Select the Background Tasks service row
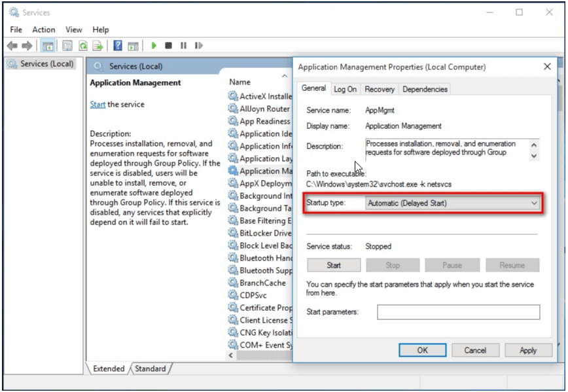 [x=260, y=208]
